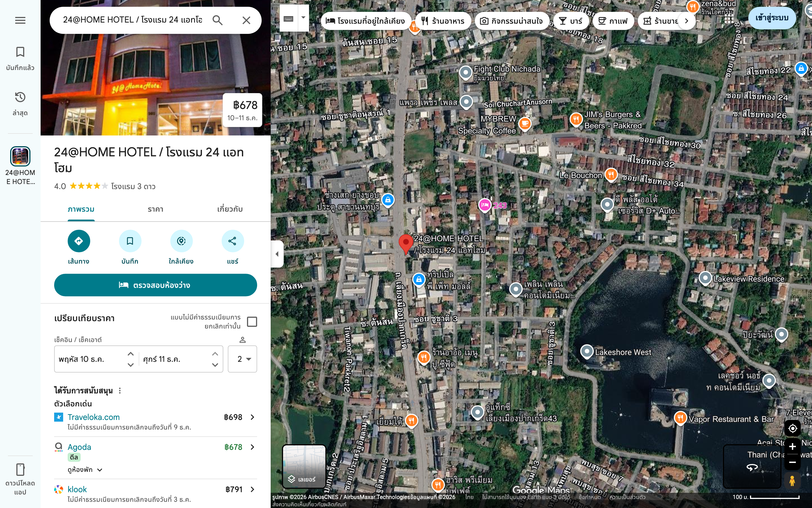Viewport: 812px width, 508px height.
Task: Click the red 24@HOME HOTEL map pin
Action: point(406,244)
